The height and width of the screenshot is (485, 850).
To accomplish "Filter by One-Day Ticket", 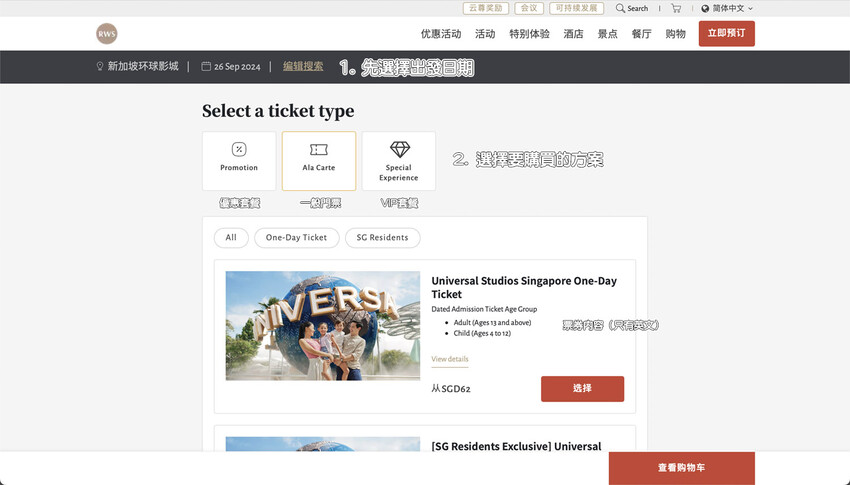I will click(296, 238).
